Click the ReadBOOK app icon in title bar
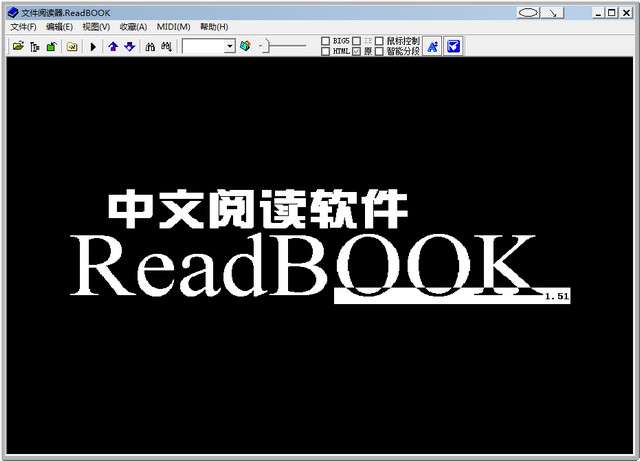 pyautogui.click(x=13, y=13)
